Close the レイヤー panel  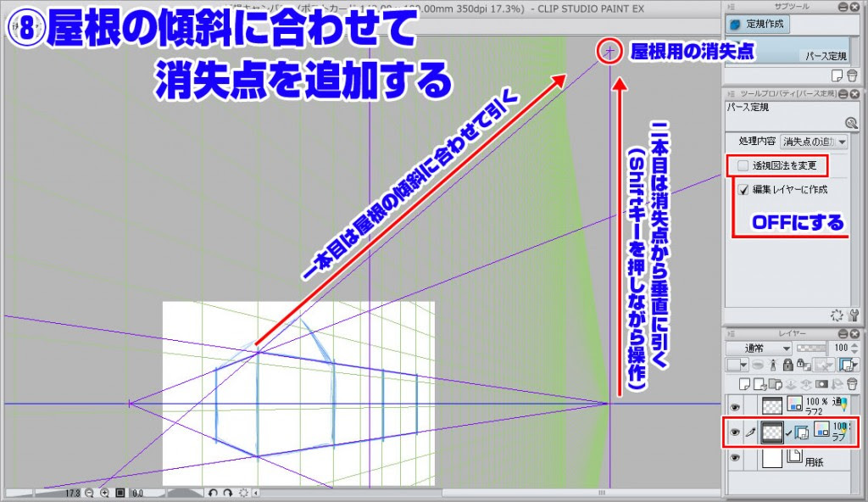point(854,333)
